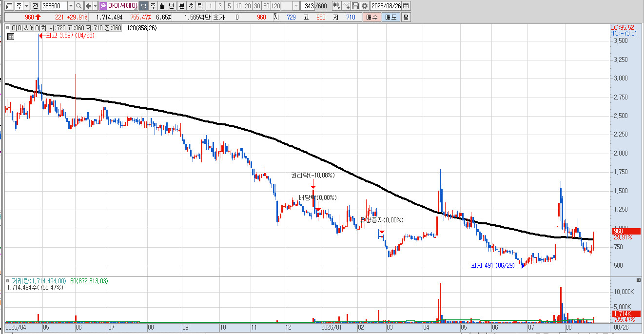Click the stock code field 368600

pyautogui.click(x=54, y=6)
